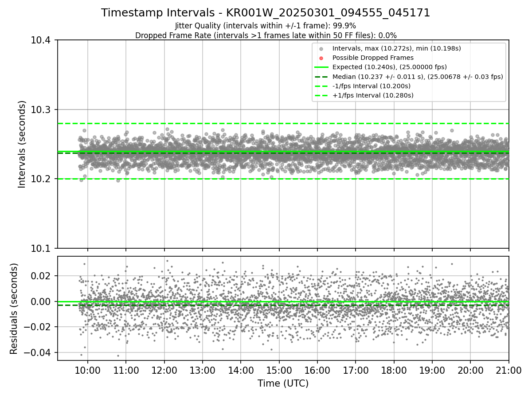Click the 10.2 tick label on Intervals axis
The image size is (532, 399).
pos(41,179)
